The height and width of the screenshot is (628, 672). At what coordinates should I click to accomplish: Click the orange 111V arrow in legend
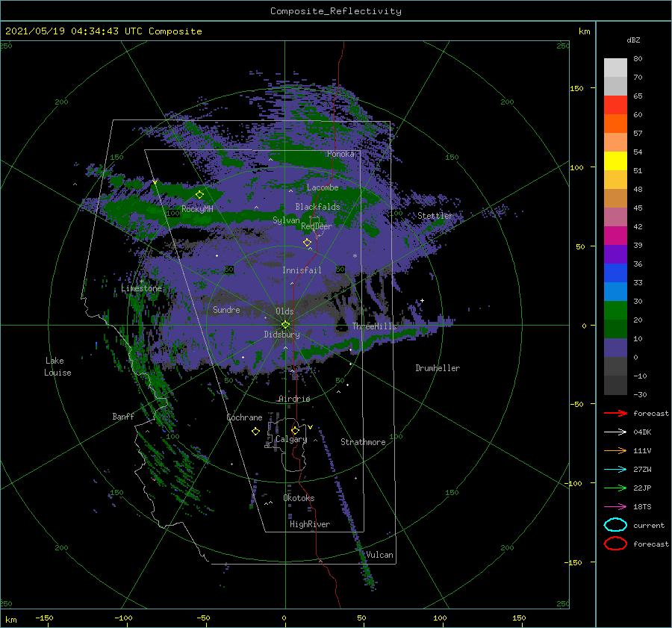[x=615, y=450]
